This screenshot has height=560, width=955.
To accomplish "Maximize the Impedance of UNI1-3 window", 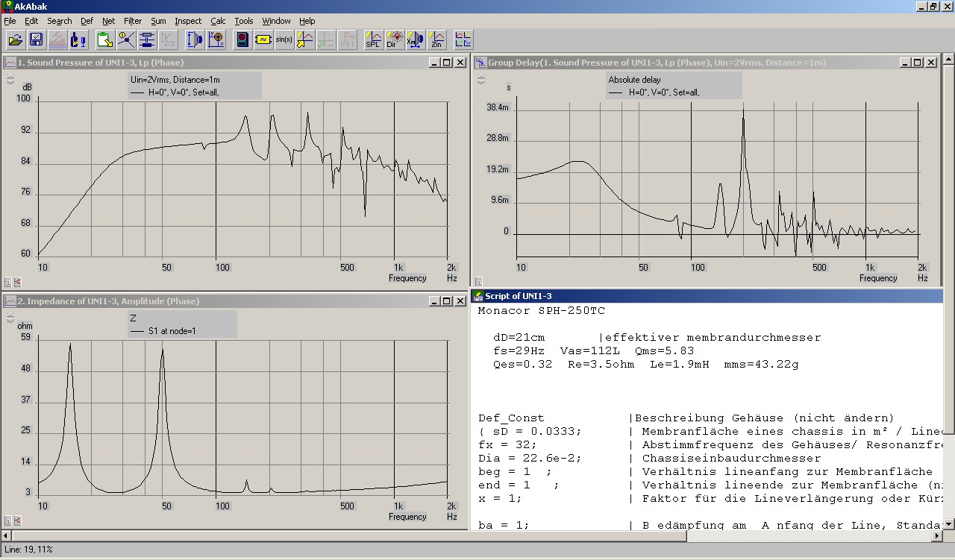I will (447, 301).
